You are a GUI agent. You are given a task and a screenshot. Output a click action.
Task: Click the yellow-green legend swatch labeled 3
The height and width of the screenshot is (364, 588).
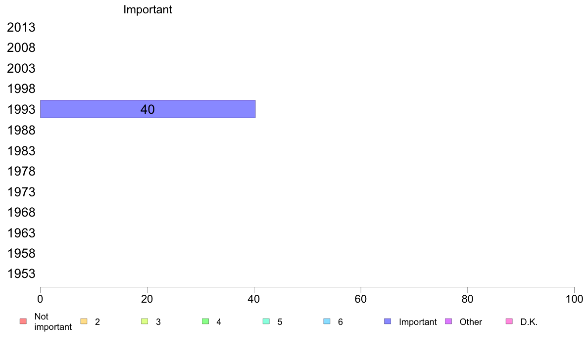145,321
